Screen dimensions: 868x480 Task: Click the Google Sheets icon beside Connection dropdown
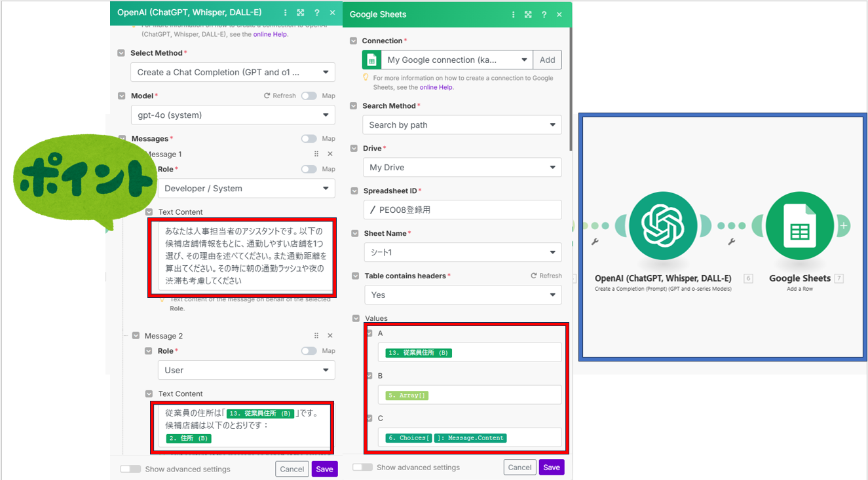click(371, 60)
